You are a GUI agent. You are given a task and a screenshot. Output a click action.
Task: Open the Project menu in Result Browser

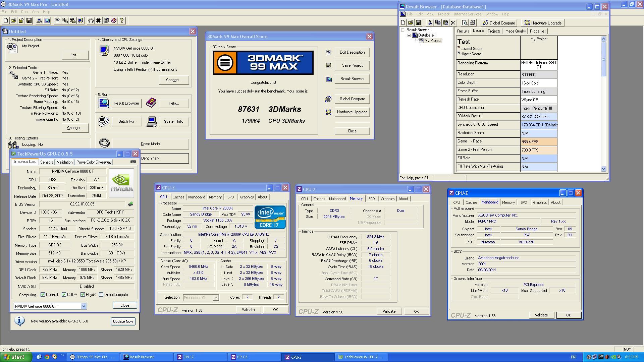coord(443,14)
